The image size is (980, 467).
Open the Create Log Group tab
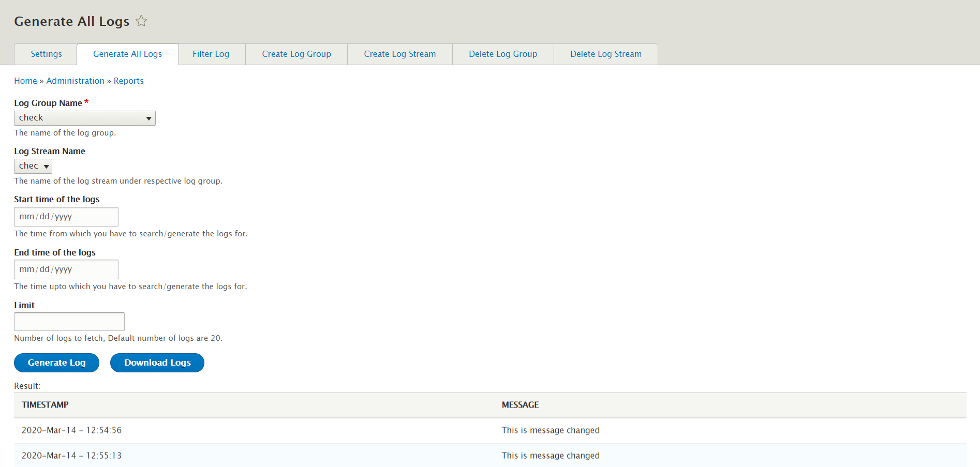pos(296,54)
